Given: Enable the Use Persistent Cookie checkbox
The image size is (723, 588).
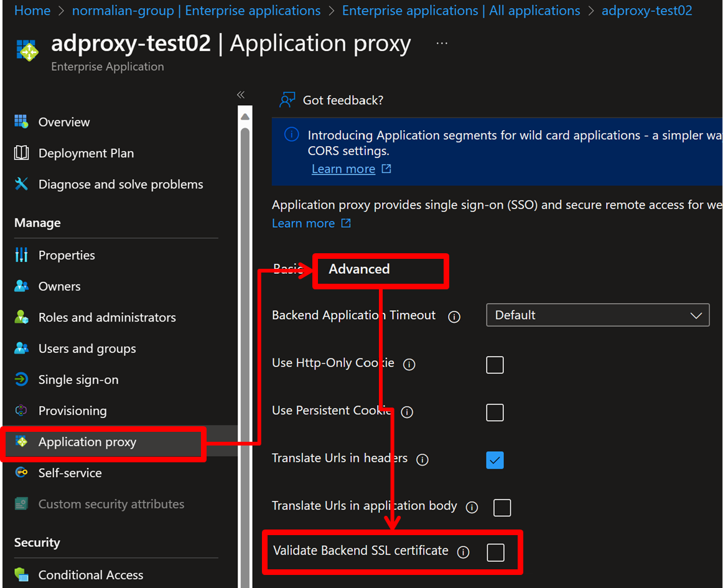Looking at the screenshot, I should pyautogui.click(x=495, y=413).
